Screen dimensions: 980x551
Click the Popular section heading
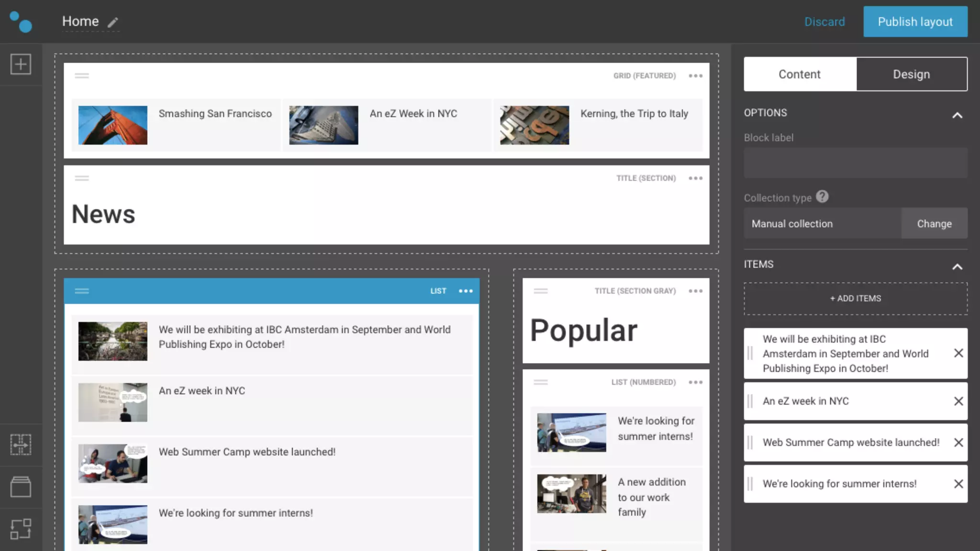tap(584, 331)
